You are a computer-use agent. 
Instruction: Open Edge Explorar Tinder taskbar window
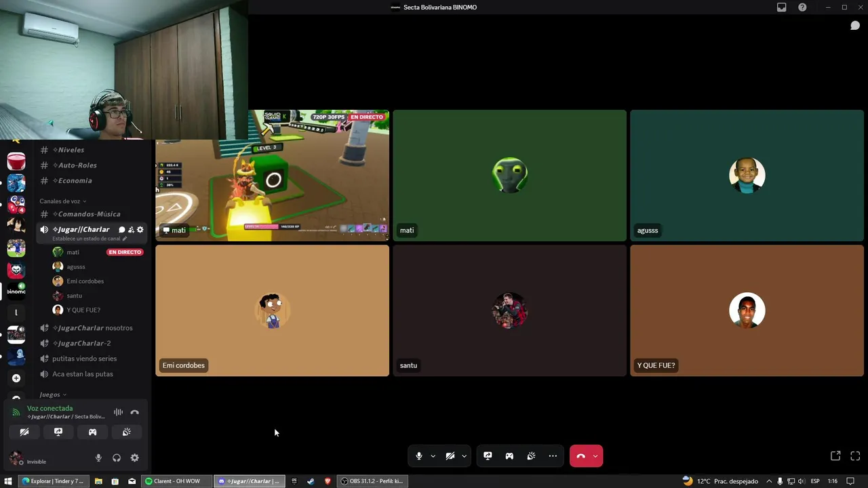point(53,481)
